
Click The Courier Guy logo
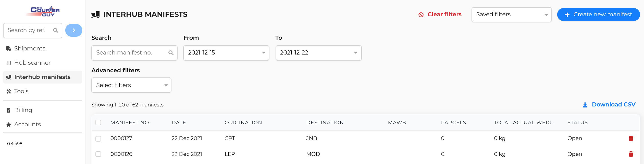coord(43,11)
